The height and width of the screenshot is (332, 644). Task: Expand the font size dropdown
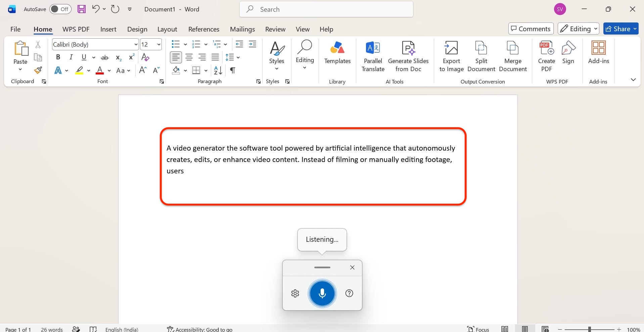point(159,44)
